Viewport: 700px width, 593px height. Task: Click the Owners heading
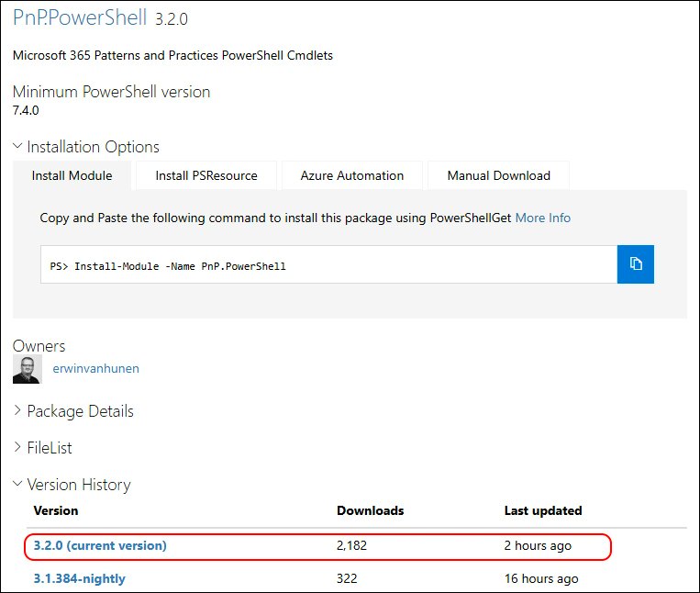pos(39,346)
